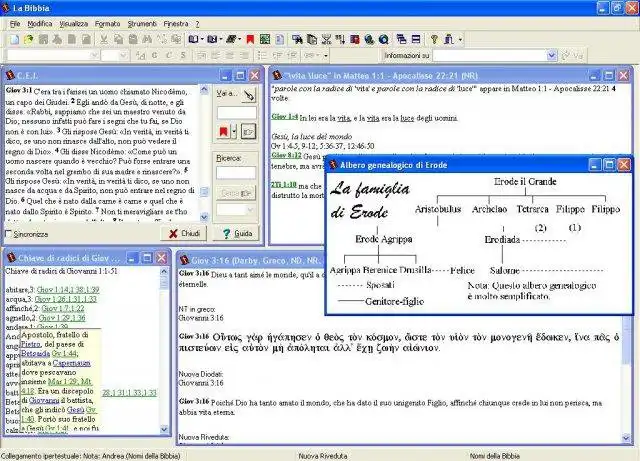The height and width of the screenshot is (461, 640).
Task: Click the open book toolbar icon
Action: pos(193,39)
